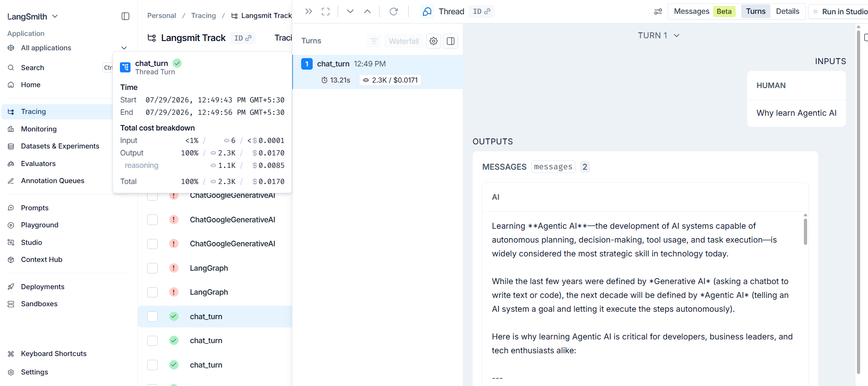Collapse the trace panel with double-chevron icon
Screen dimensions: 868x386
coord(309,12)
